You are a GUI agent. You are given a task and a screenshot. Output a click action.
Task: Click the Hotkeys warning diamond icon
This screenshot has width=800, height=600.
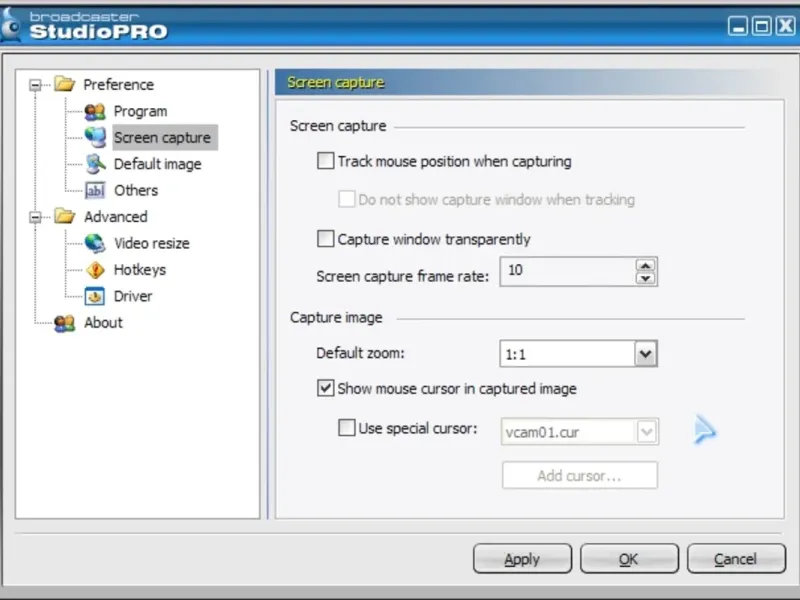click(x=95, y=269)
